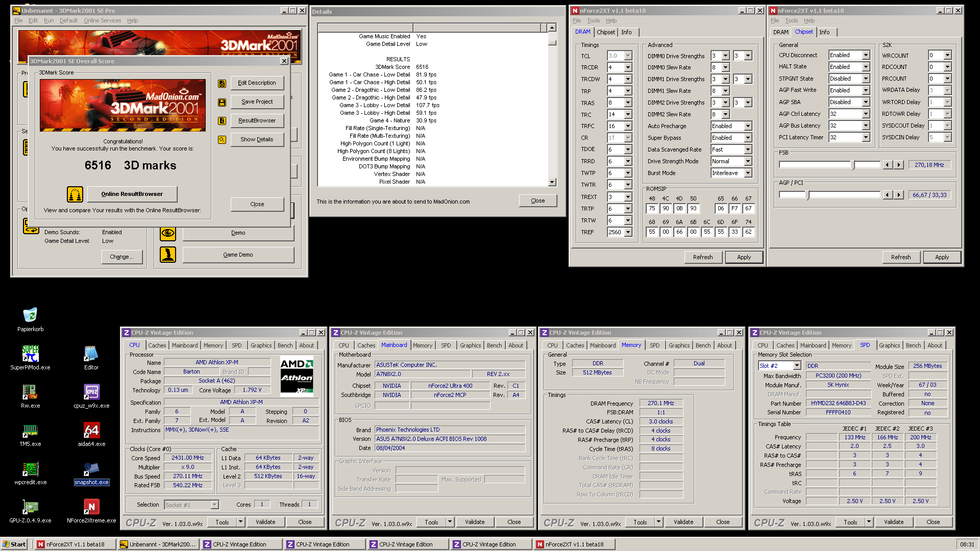
Task: Open the TRCDR timing dropdown
Action: tap(628, 67)
